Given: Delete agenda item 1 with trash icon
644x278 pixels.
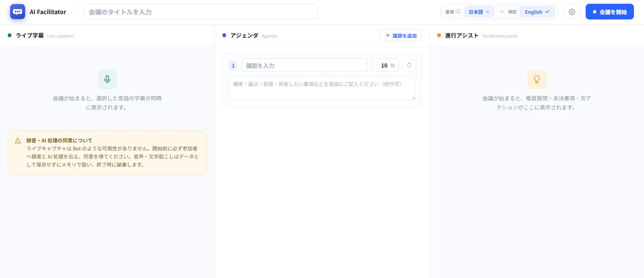Looking at the screenshot, I should [x=409, y=65].
